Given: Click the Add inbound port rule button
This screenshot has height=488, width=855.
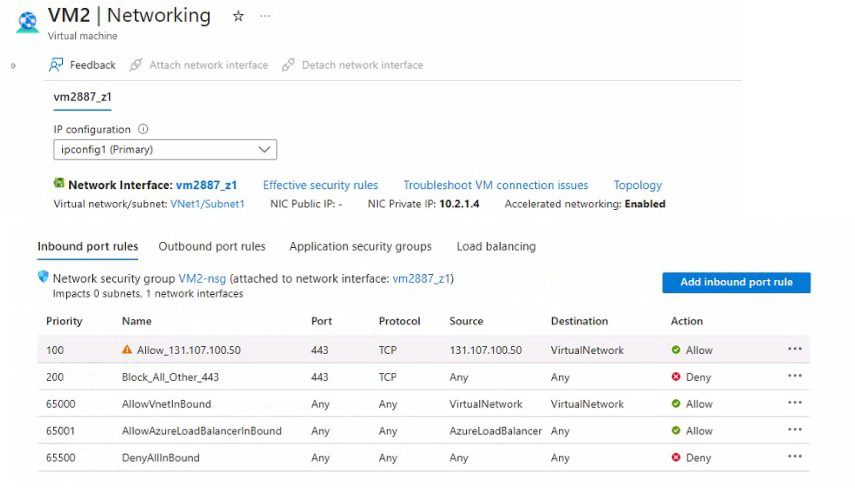Looking at the screenshot, I should [736, 282].
